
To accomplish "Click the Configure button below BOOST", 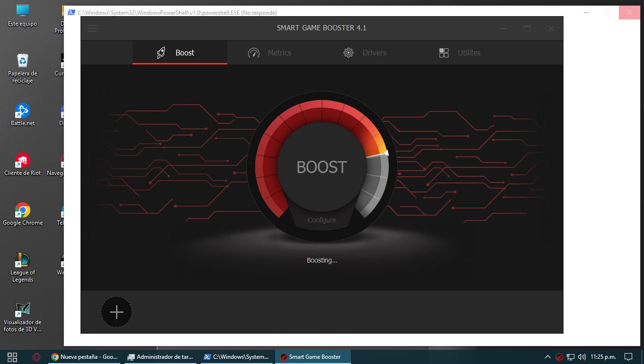I will [322, 220].
